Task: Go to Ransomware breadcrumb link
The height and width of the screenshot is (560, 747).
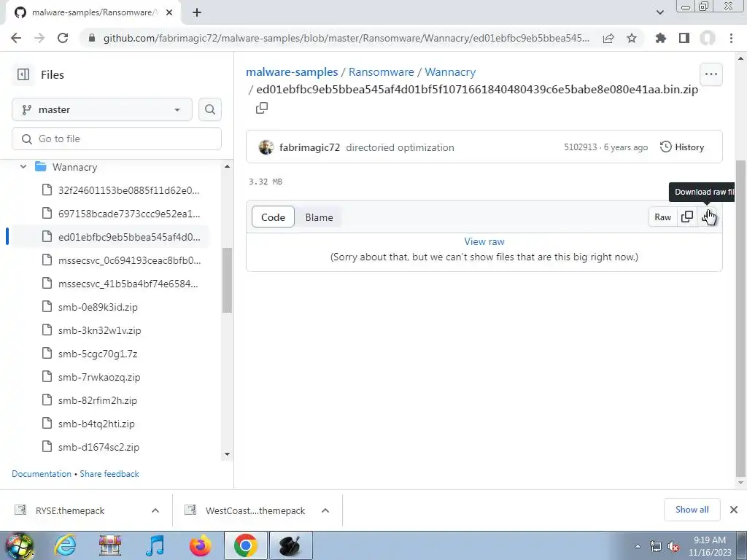Action: (381, 72)
